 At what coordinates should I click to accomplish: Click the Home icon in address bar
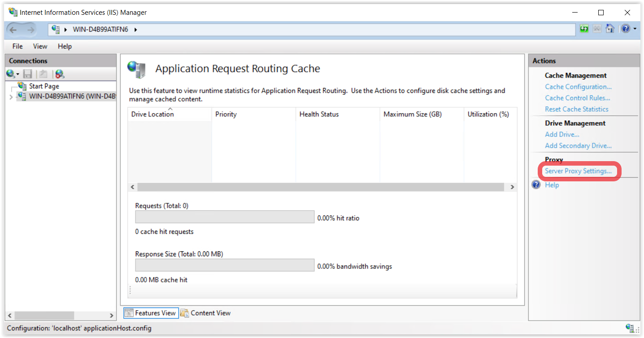point(610,29)
